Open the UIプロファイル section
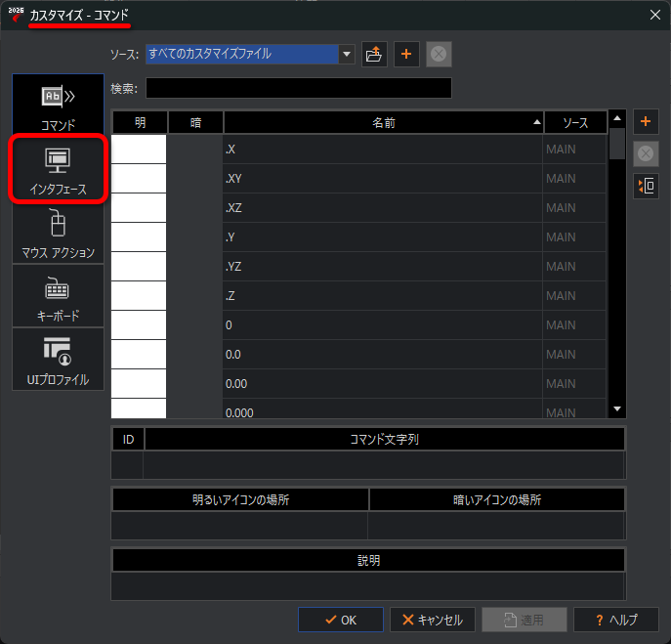The width and height of the screenshot is (671, 644). point(58,360)
